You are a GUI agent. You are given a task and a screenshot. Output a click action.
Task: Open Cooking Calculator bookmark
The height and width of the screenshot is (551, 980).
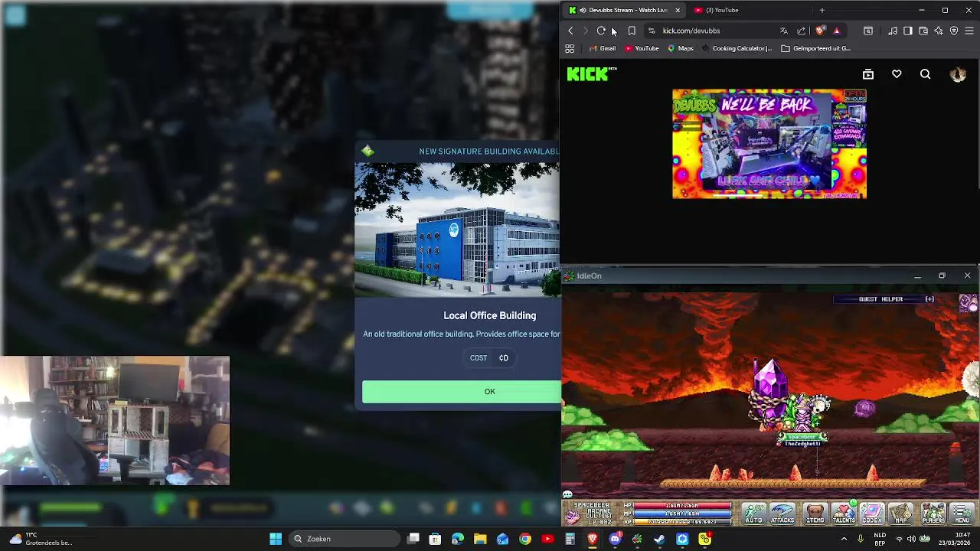pyautogui.click(x=736, y=48)
